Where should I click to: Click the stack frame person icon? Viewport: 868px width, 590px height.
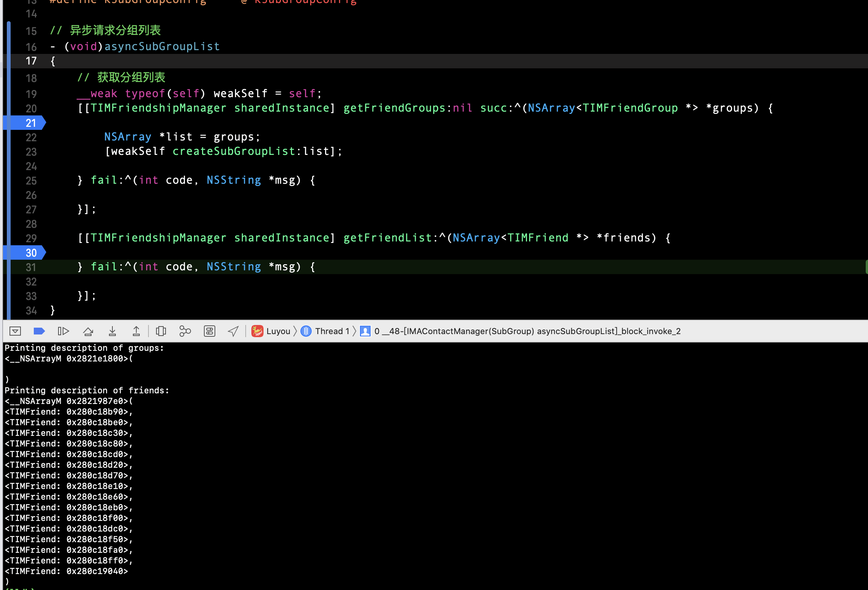[364, 331]
